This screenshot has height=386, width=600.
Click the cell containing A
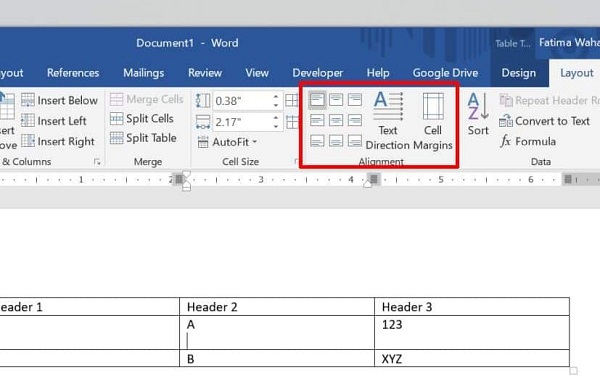[277, 332]
